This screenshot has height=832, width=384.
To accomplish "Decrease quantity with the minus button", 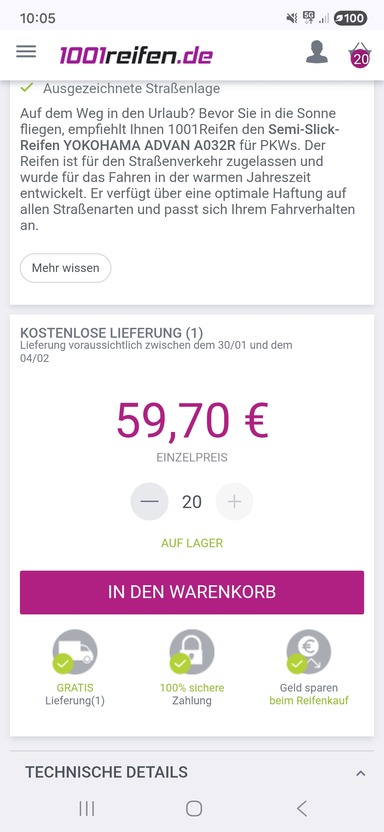I will (150, 501).
